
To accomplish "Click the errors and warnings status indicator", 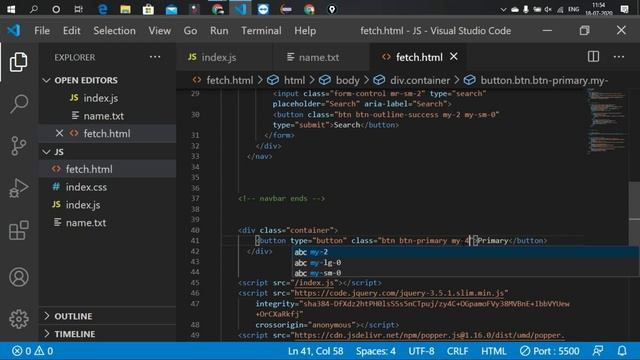I will tap(33, 351).
